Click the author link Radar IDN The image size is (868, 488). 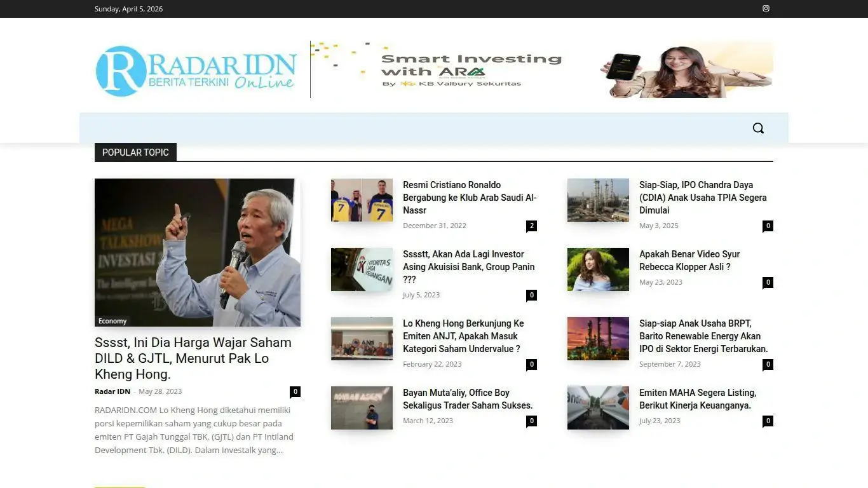pyautogui.click(x=112, y=391)
